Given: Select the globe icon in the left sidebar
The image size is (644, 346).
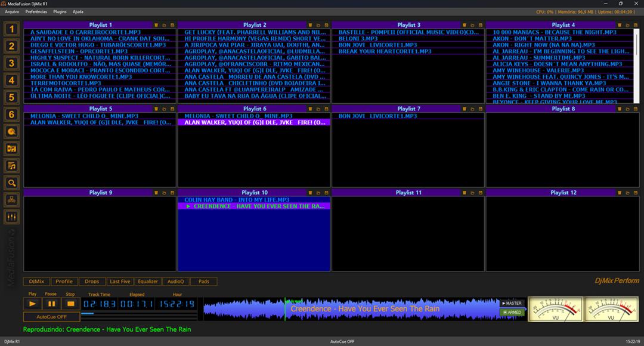Looking at the screenshot, I should click(11, 130).
